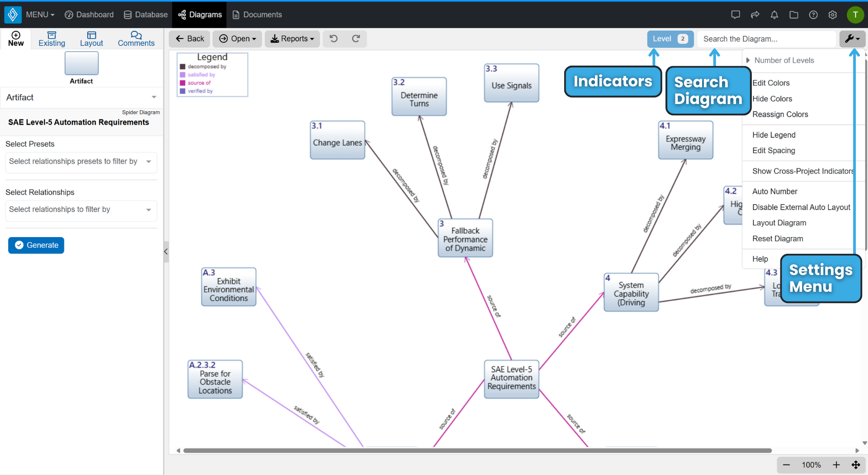The height and width of the screenshot is (475, 868).
Task: Open the Documents section
Action: (257, 14)
